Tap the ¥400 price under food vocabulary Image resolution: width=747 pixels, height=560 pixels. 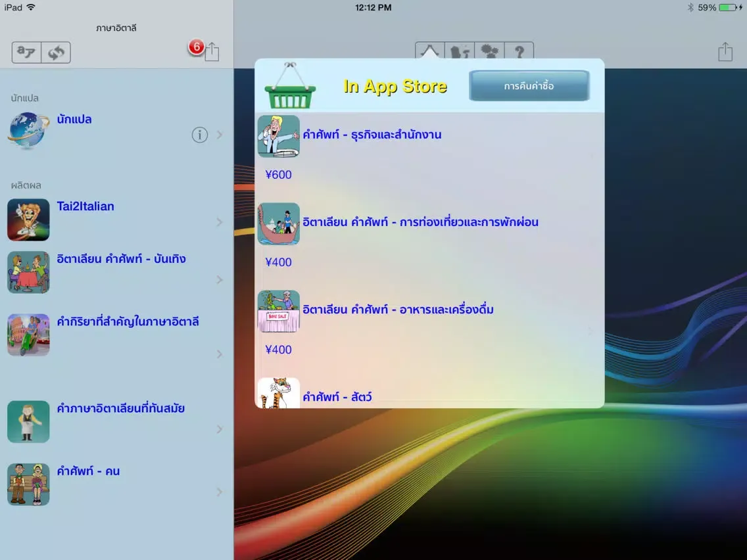point(278,350)
